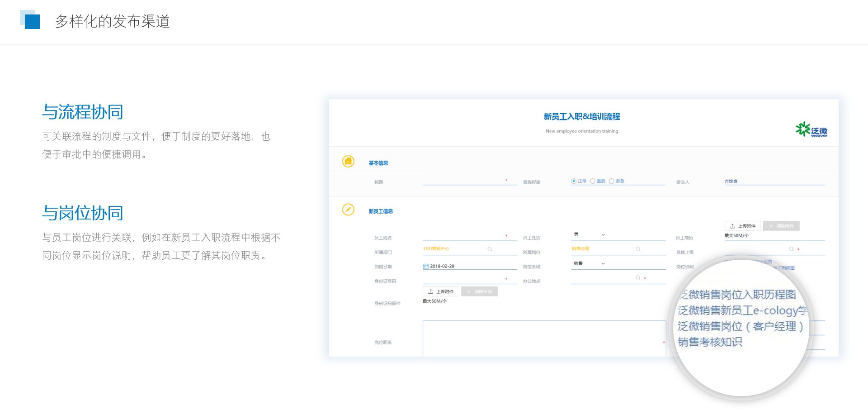Click the orange home icon beside 基本信息

pos(348,161)
